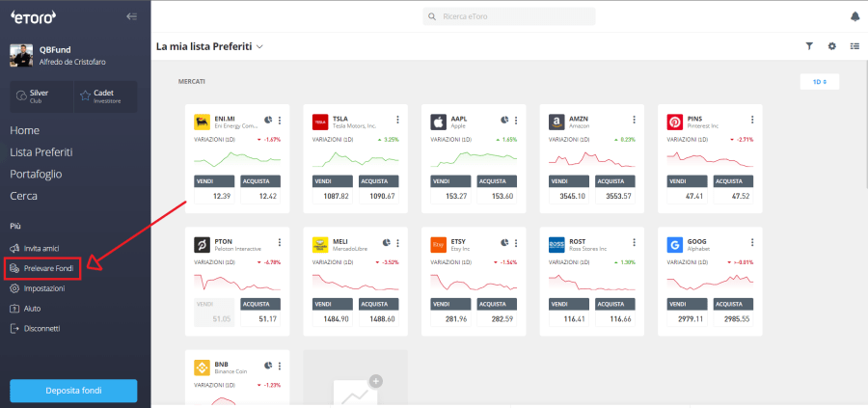
Task: Click ACQUISTA on the PTON card
Action: tap(260, 304)
